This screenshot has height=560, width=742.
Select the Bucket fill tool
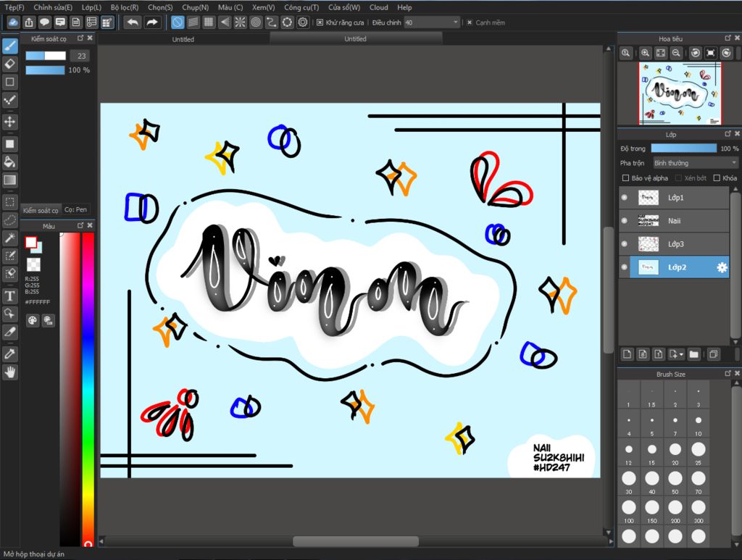(x=10, y=162)
